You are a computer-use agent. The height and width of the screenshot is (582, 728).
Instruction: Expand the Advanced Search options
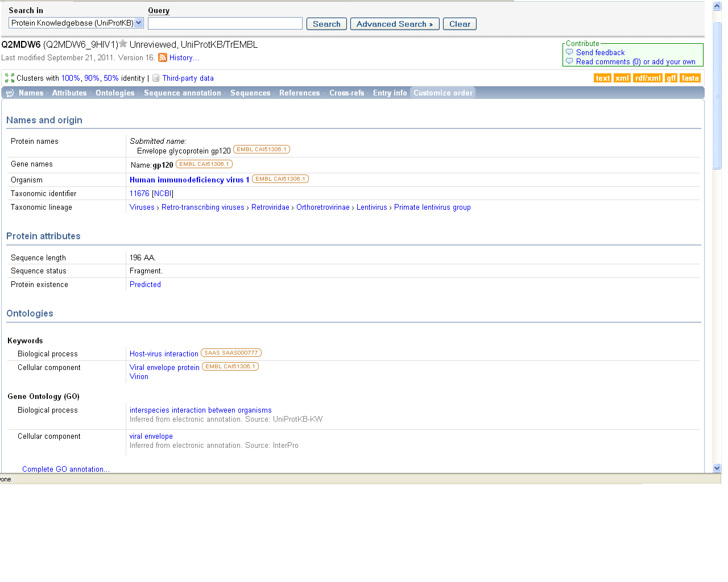click(395, 24)
